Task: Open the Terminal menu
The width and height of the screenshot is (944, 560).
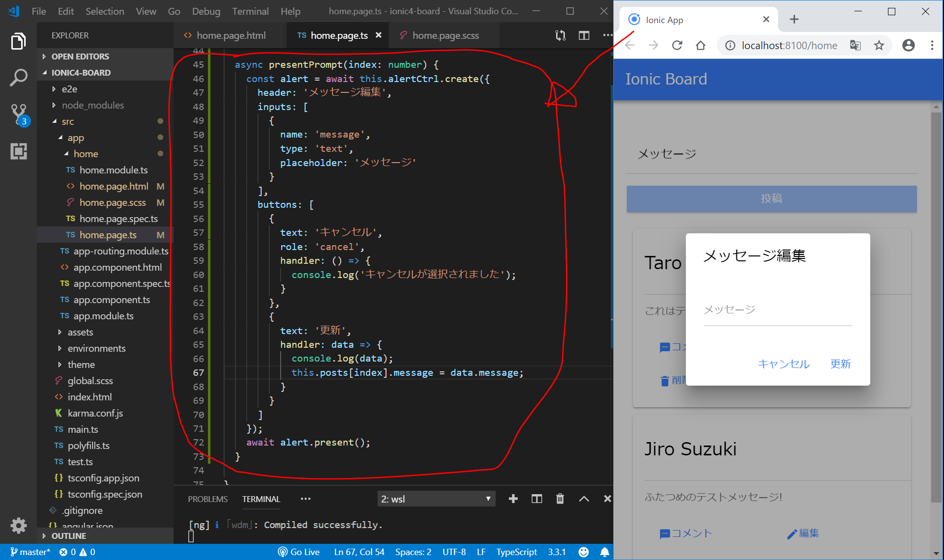Action: click(x=250, y=11)
